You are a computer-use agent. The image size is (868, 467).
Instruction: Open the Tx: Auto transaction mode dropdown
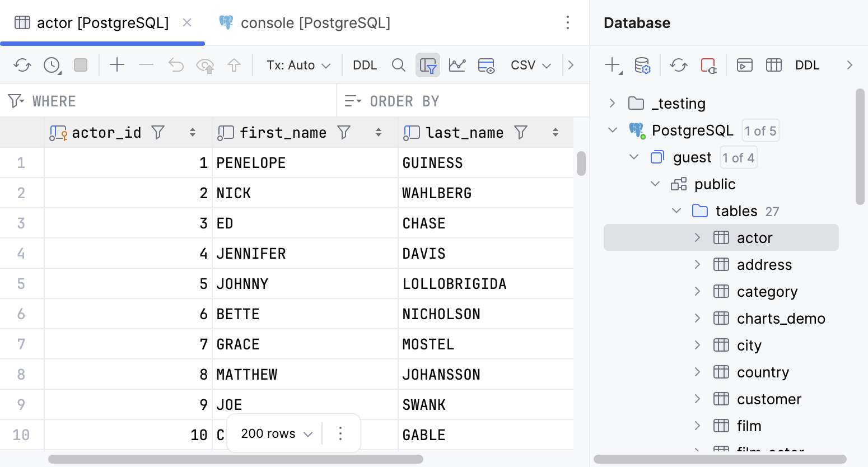click(x=298, y=65)
